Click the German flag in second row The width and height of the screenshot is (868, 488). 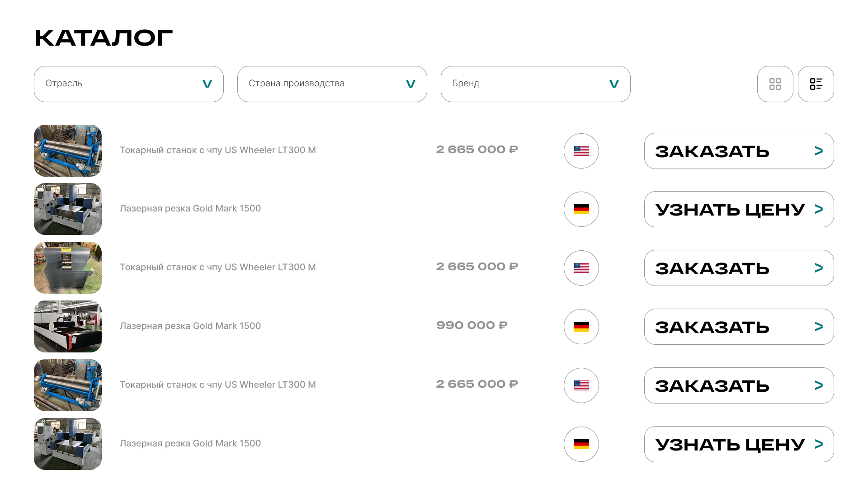pyautogui.click(x=581, y=209)
